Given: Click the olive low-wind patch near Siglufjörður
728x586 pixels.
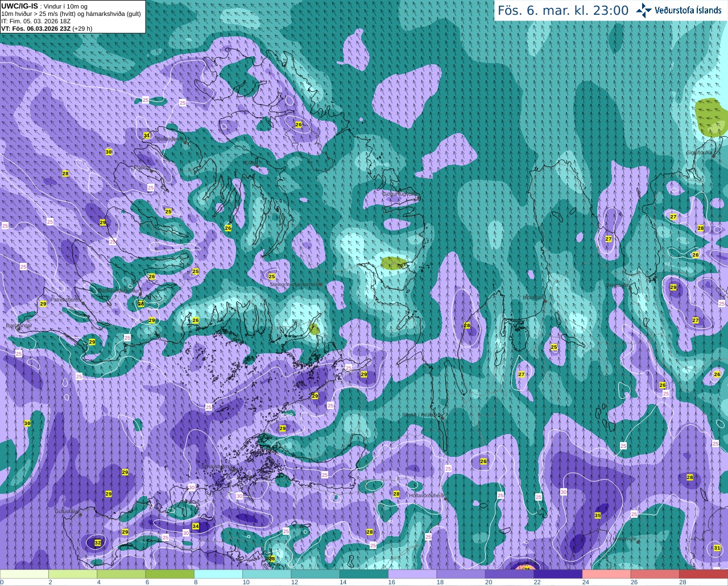Looking at the screenshot, I should [712, 117].
